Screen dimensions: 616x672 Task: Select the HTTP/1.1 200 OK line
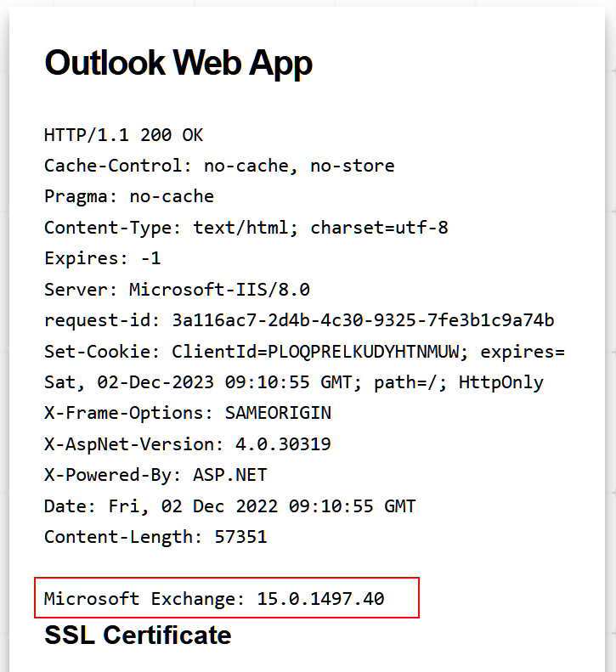point(123,135)
